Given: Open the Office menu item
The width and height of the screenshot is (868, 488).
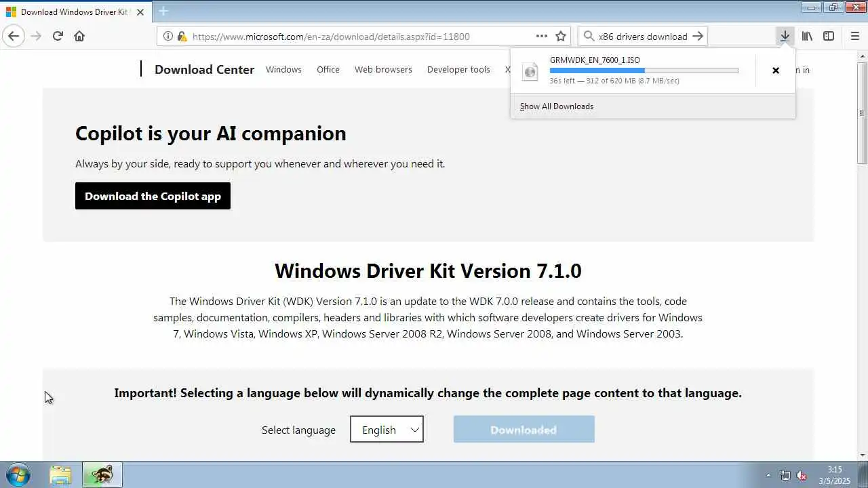Looking at the screenshot, I should [328, 69].
